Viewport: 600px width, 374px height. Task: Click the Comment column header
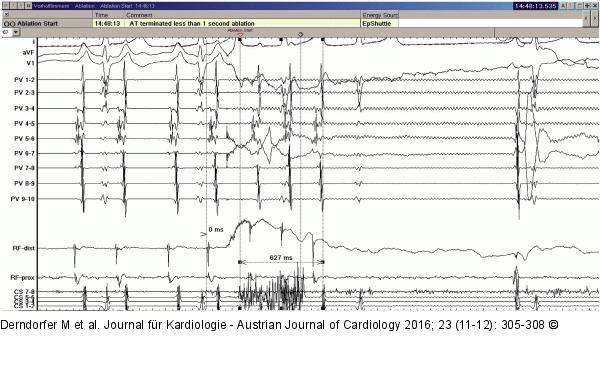pyautogui.click(x=139, y=15)
